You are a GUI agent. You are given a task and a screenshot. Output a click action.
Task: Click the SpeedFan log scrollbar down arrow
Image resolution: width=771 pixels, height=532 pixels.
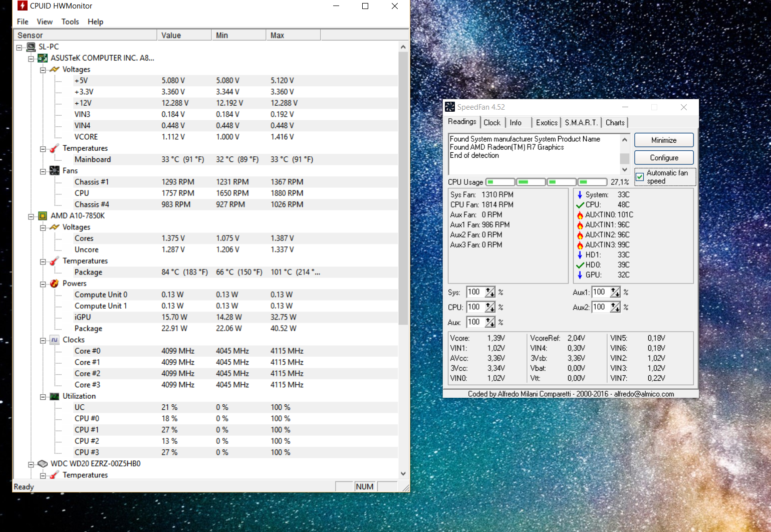click(x=625, y=170)
